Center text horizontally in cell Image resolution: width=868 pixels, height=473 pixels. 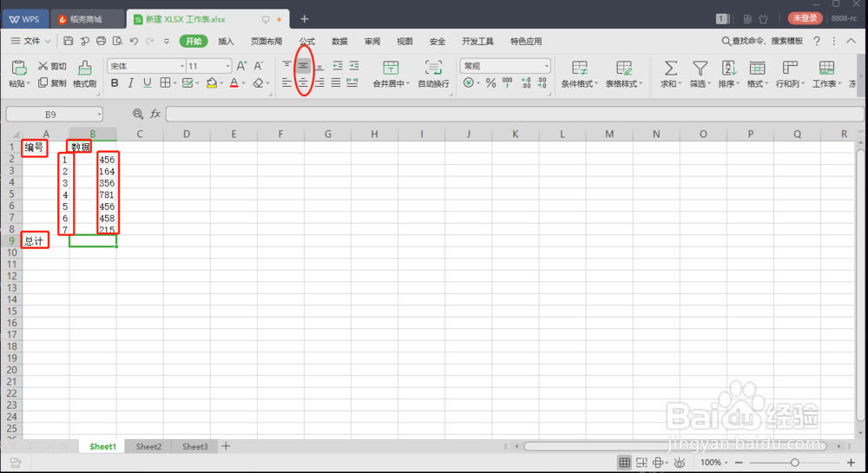pyautogui.click(x=303, y=83)
